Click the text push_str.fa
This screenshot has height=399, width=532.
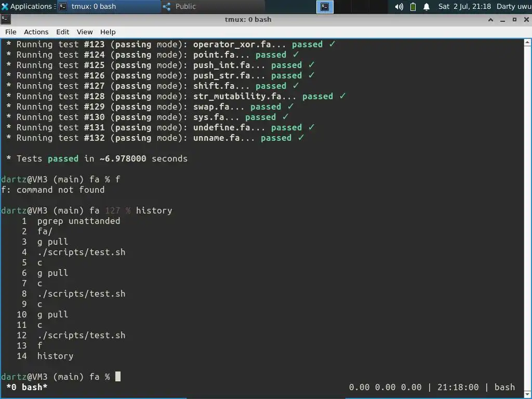(221, 75)
